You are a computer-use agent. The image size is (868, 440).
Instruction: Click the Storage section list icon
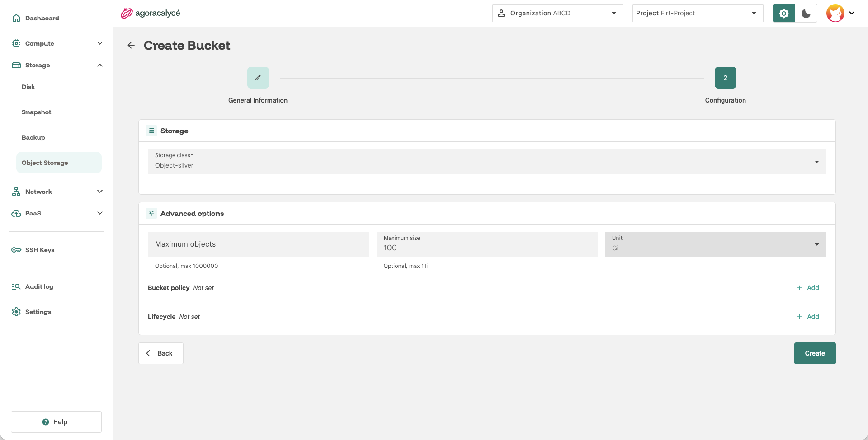(151, 131)
